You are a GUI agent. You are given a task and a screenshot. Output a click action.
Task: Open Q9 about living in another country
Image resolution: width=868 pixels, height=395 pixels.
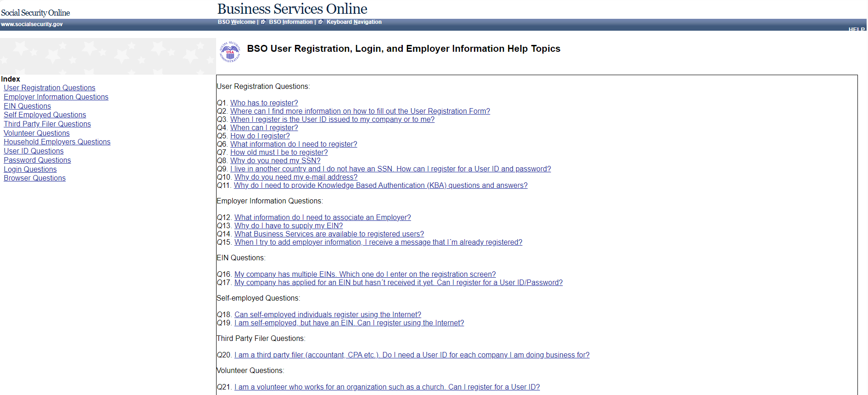coord(390,169)
